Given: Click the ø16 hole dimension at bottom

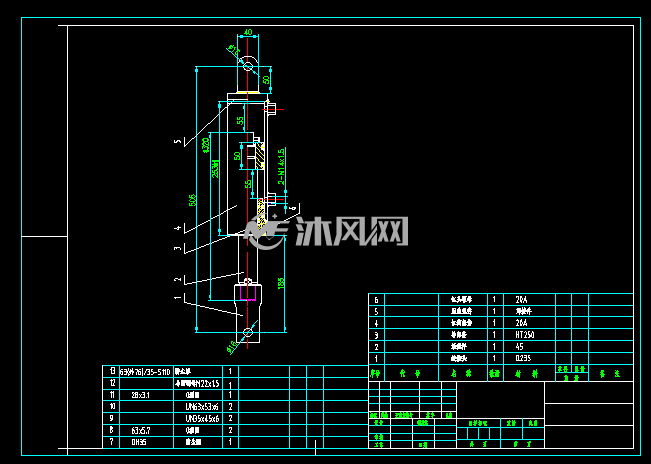Looking at the screenshot, I should (x=232, y=346).
